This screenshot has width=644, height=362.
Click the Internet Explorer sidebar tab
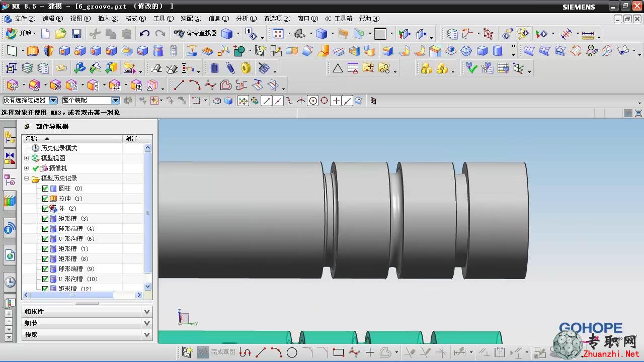coord(10,255)
